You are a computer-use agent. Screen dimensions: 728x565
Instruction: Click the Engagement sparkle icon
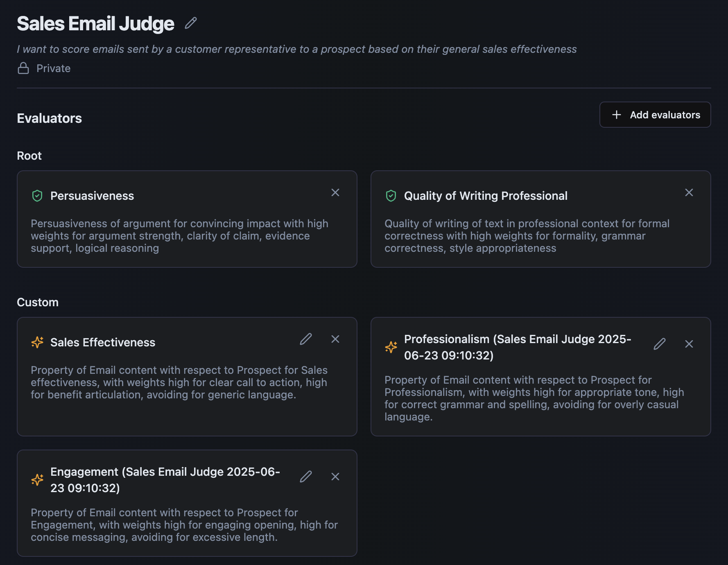pos(37,480)
